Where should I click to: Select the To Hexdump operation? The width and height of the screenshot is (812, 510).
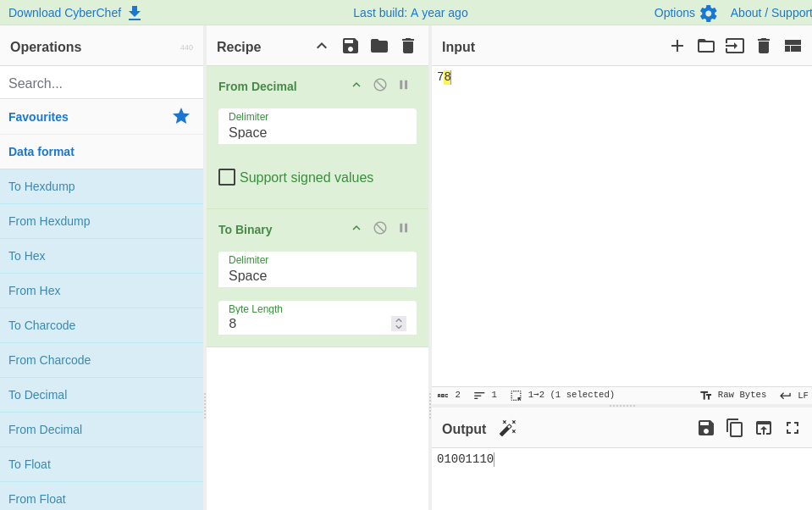coord(102,186)
